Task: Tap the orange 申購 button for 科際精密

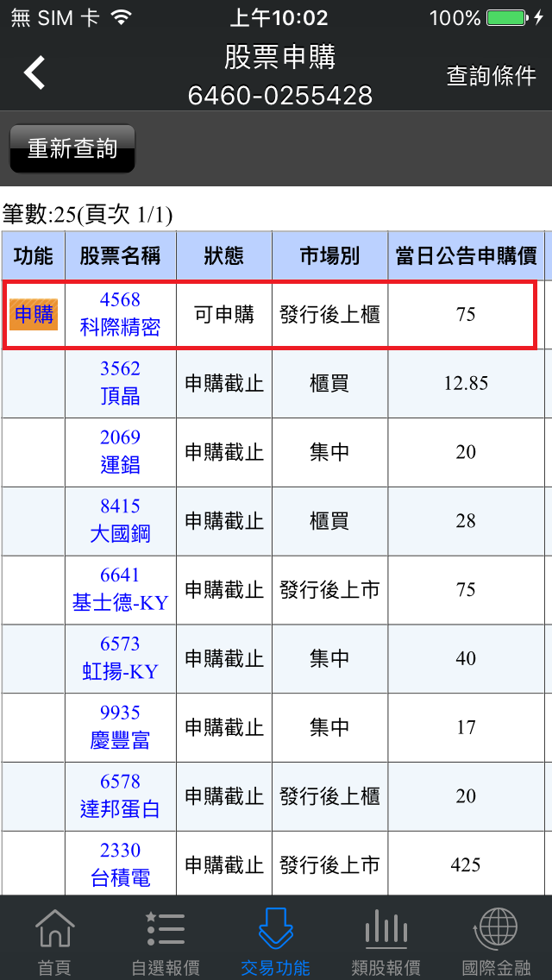Action: point(34,314)
